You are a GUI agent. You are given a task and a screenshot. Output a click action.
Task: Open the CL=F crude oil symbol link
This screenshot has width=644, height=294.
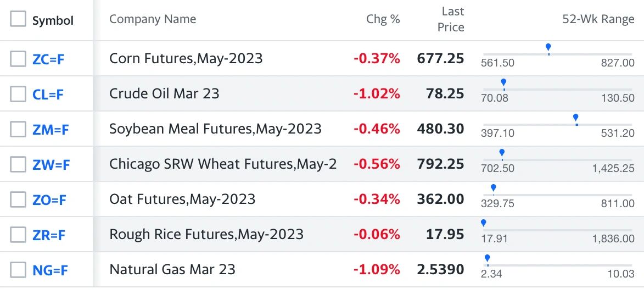coord(48,95)
